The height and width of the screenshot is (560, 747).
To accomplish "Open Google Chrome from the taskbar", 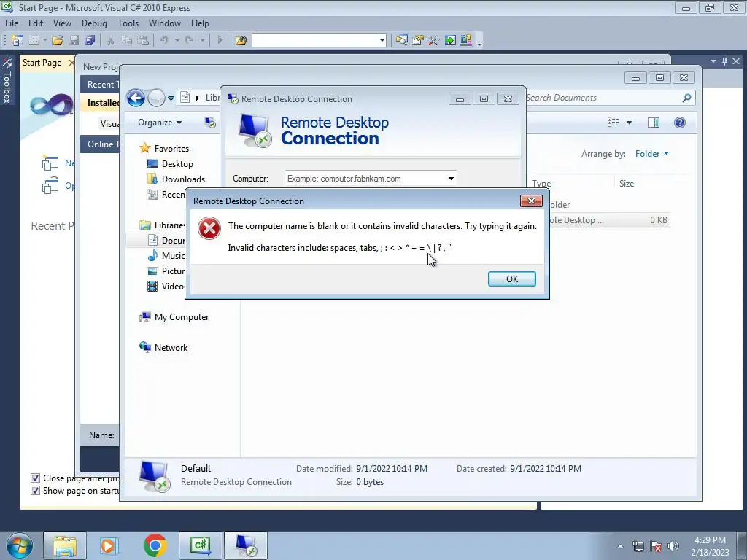I will click(x=155, y=545).
